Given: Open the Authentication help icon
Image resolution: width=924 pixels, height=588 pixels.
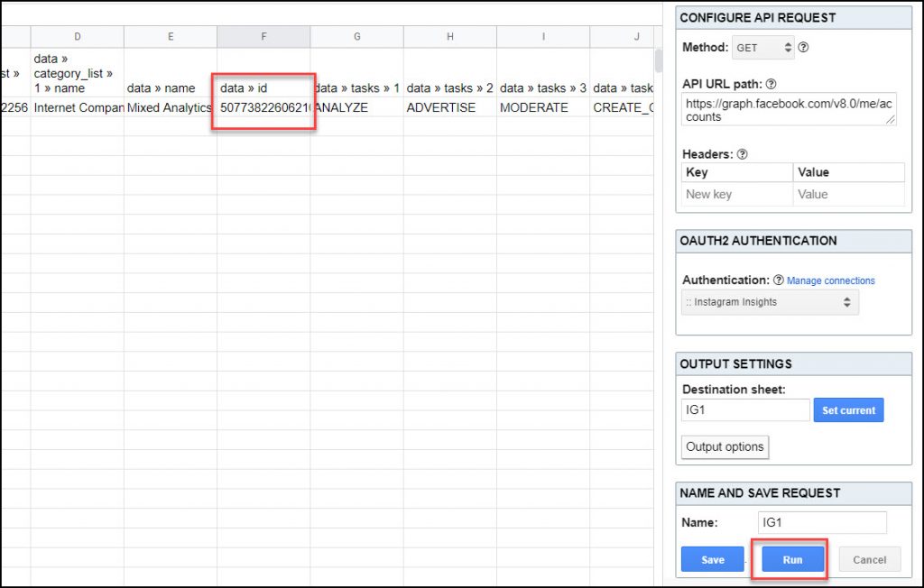Looking at the screenshot, I should (779, 280).
